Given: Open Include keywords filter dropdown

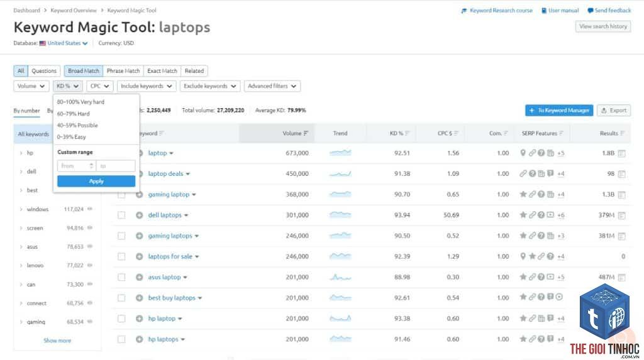Looking at the screenshot, I should click(x=147, y=86).
